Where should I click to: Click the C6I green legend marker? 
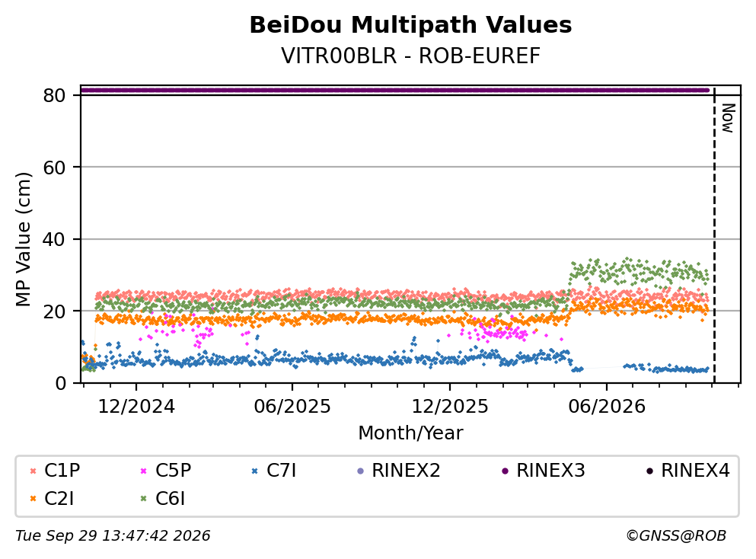pos(143,499)
